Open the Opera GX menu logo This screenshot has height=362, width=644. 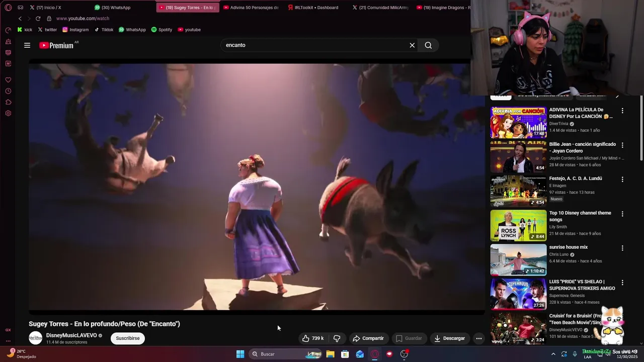coord(8,8)
